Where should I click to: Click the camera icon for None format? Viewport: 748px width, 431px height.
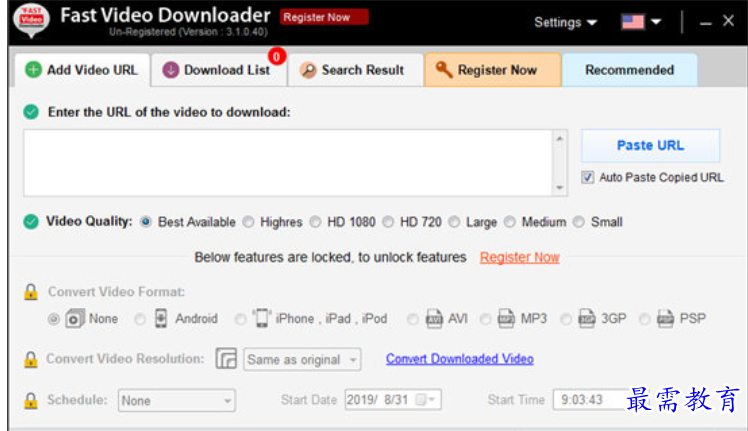tap(75, 318)
